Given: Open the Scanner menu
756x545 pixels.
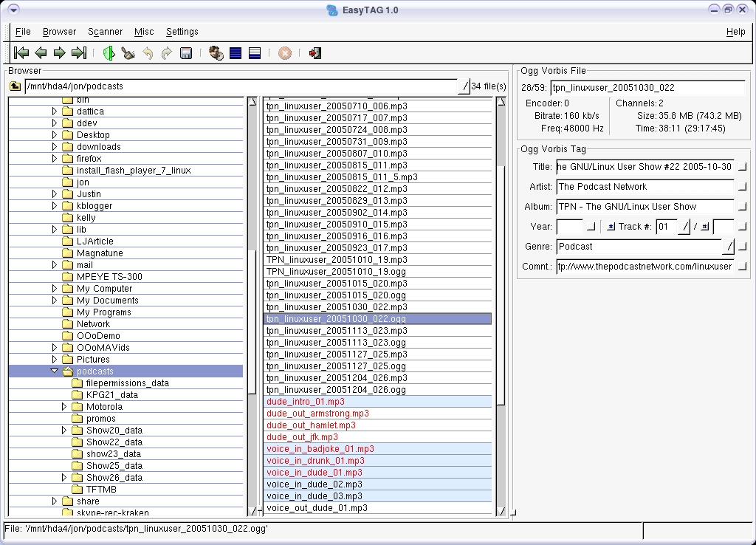Looking at the screenshot, I should pyautogui.click(x=105, y=32).
